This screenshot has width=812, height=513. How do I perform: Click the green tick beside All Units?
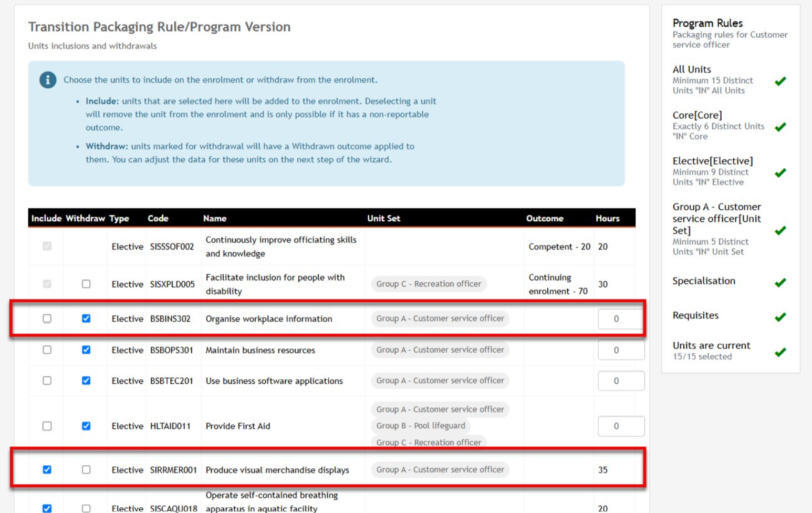click(x=780, y=81)
